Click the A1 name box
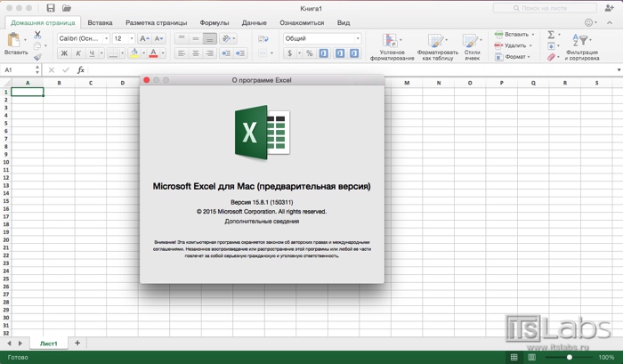Screen dimensions: 623x364 [x=19, y=70]
